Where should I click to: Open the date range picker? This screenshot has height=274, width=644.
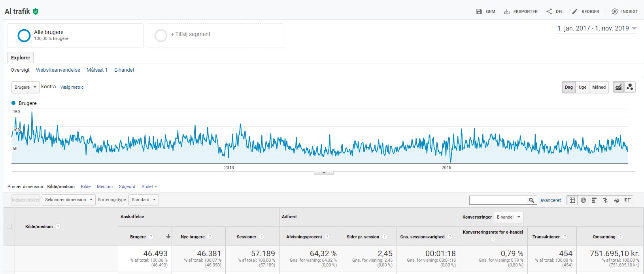click(597, 29)
